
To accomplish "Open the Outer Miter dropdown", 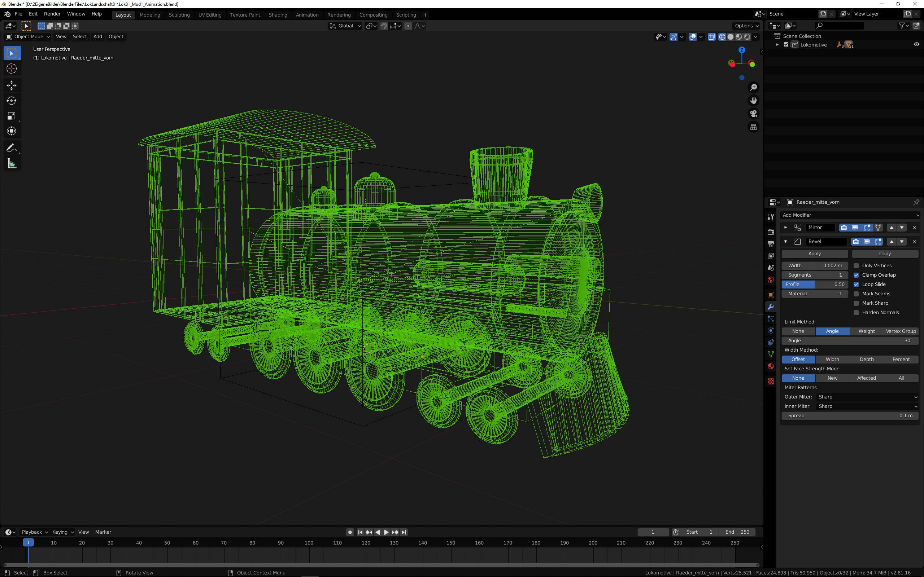I will 867,397.
